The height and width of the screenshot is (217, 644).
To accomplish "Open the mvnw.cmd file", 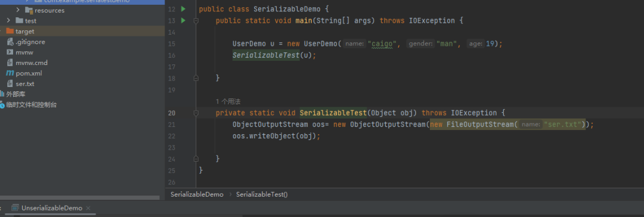I will 32,63.
